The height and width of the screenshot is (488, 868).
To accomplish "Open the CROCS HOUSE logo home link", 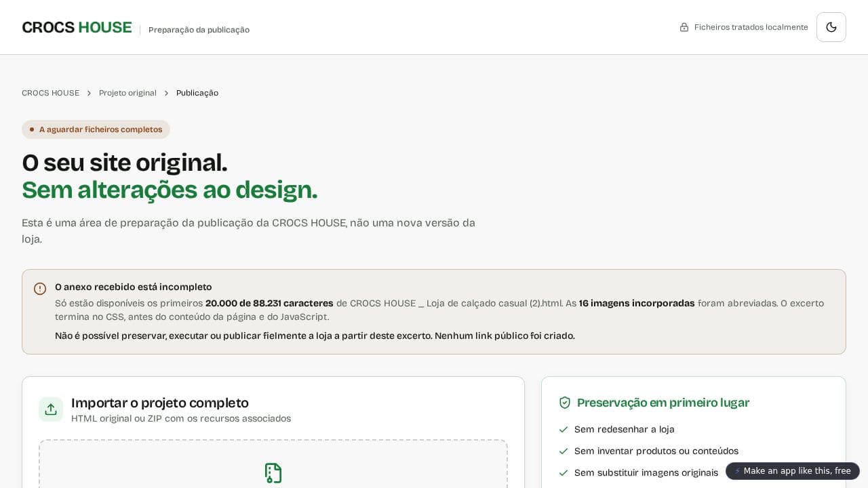I will 77,27.
